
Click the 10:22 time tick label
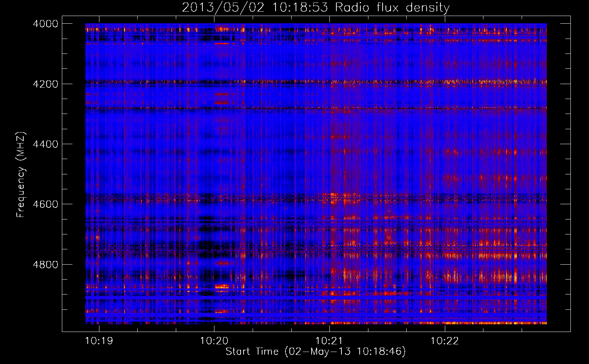445,341
